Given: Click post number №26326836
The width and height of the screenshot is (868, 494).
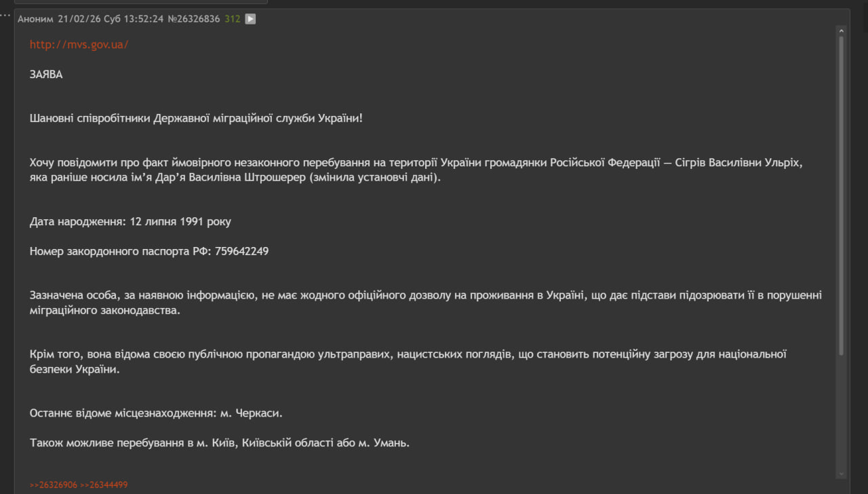Looking at the screenshot, I should 193,19.
